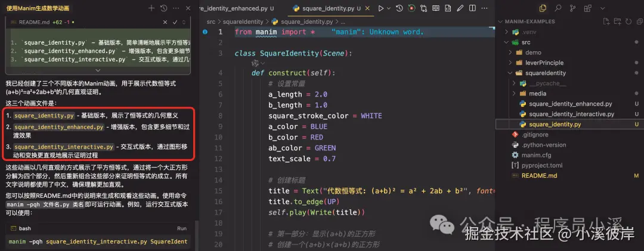This screenshot has height=251, width=644.
Task: Switch to the square_identity_enhanced.py editor tab
Action: click(x=236, y=8)
